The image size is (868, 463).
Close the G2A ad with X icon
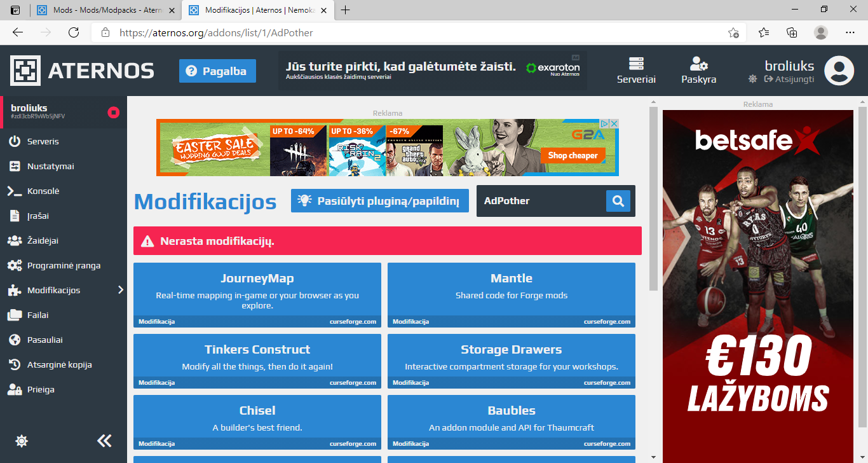614,123
